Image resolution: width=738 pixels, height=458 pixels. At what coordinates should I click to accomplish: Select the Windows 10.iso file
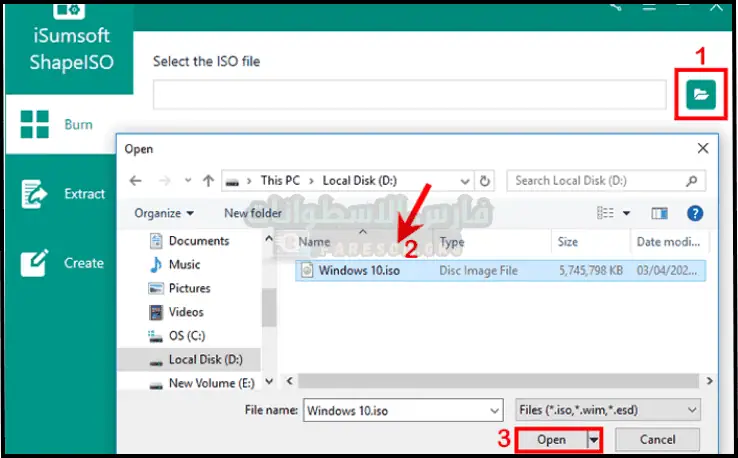[x=358, y=270]
